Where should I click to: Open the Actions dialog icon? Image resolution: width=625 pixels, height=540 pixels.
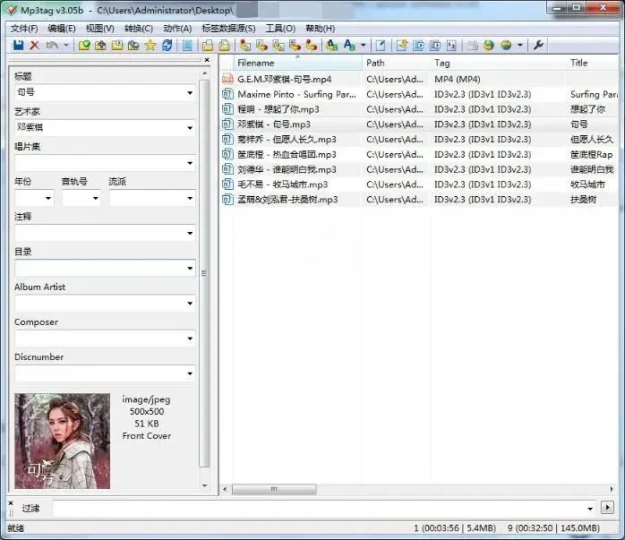[332, 45]
